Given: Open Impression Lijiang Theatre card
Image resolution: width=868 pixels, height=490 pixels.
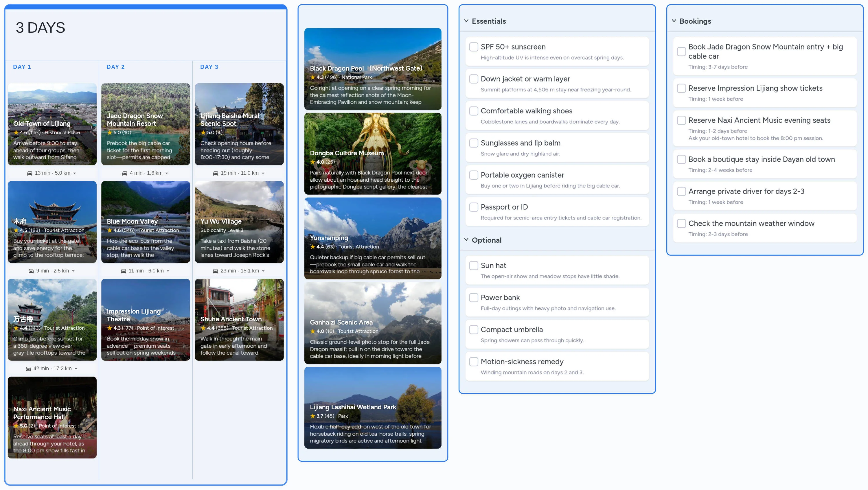Looking at the screenshot, I should click(x=146, y=320).
